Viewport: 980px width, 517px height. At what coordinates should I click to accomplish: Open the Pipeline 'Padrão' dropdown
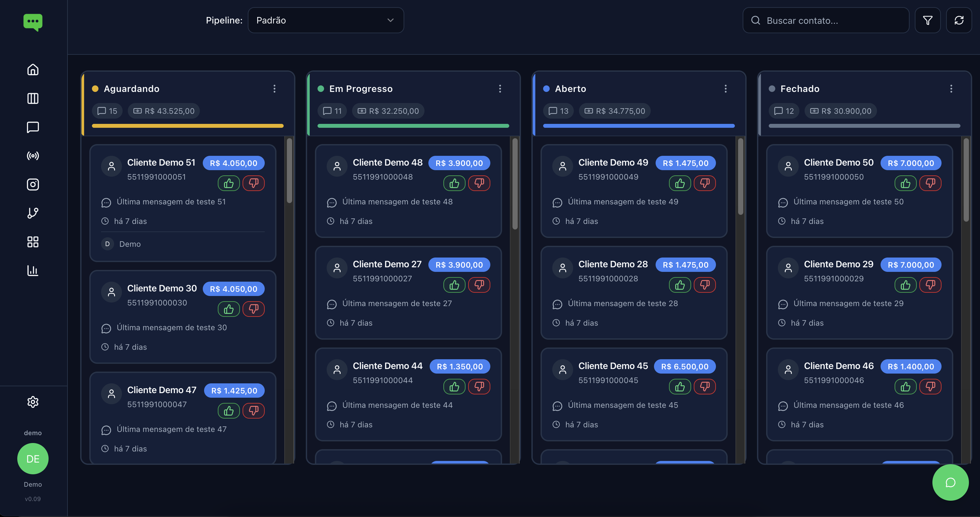[326, 20]
